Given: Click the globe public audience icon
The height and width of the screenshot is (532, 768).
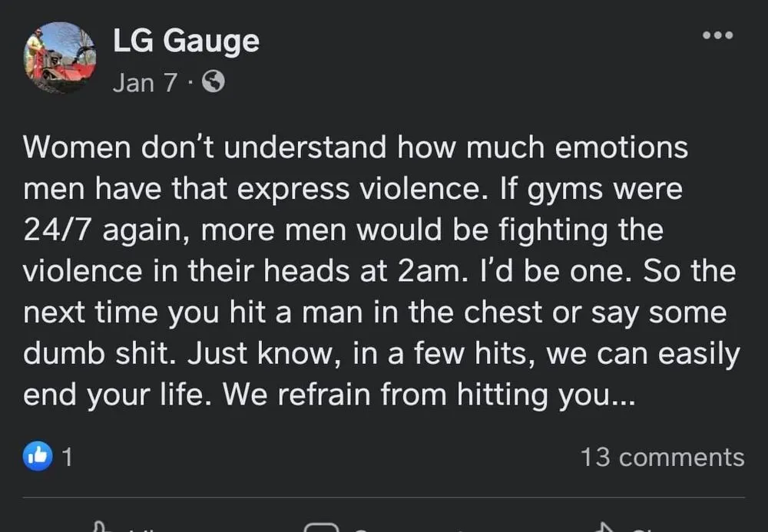Looking at the screenshot, I should tap(213, 81).
